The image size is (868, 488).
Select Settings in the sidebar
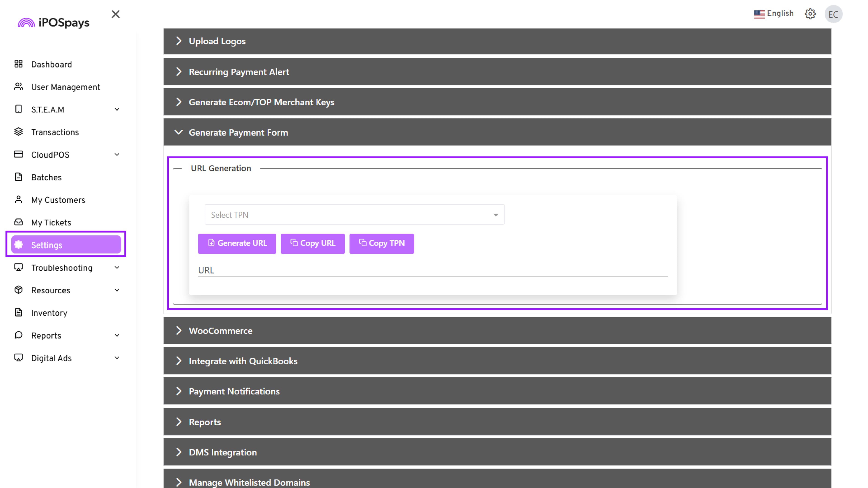coord(66,245)
